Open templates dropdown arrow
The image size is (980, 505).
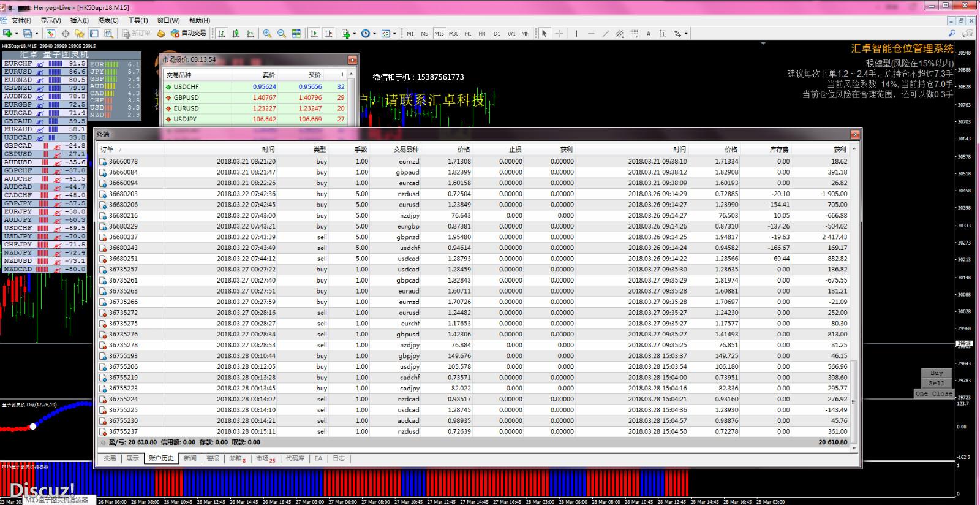394,34
